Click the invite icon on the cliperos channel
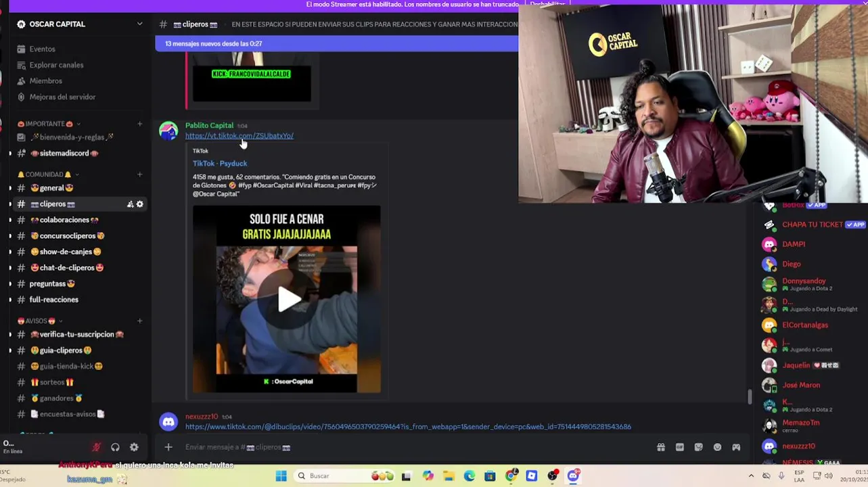The image size is (868, 487). click(130, 204)
